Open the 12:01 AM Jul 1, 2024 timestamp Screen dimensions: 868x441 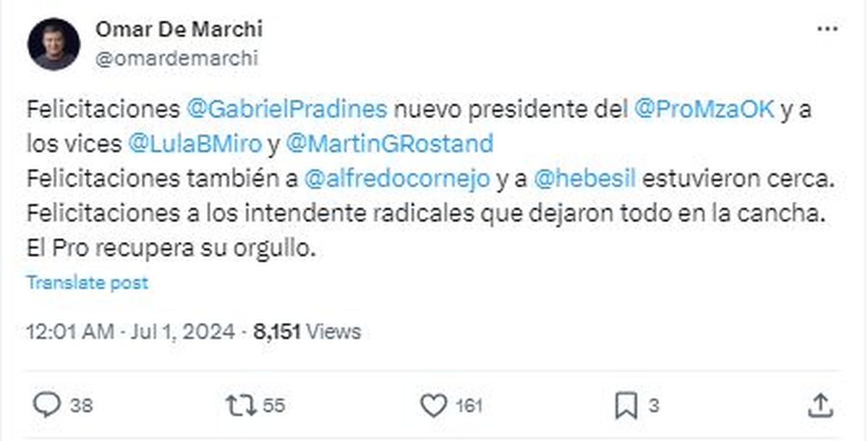coord(130,332)
